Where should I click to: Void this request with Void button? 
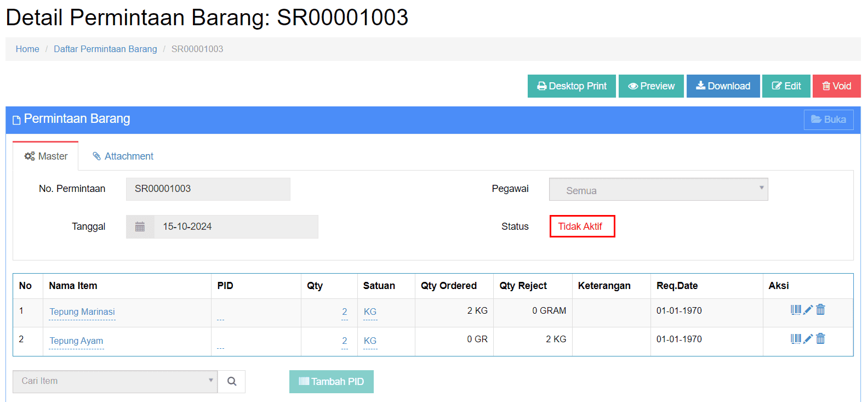836,86
